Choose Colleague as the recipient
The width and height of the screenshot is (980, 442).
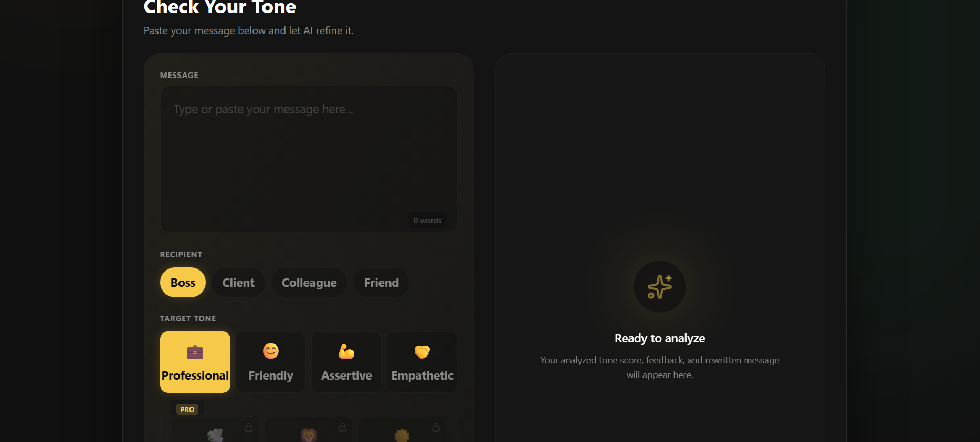[309, 283]
